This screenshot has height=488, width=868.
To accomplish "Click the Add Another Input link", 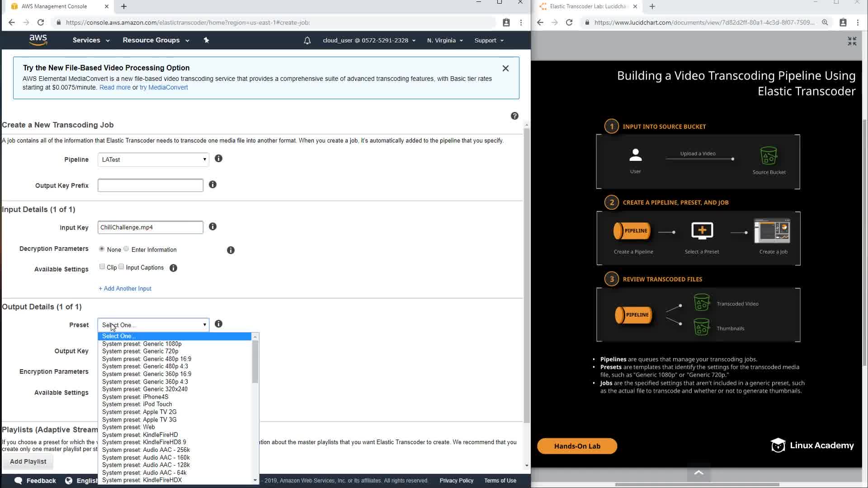I will [x=125, y=288].
